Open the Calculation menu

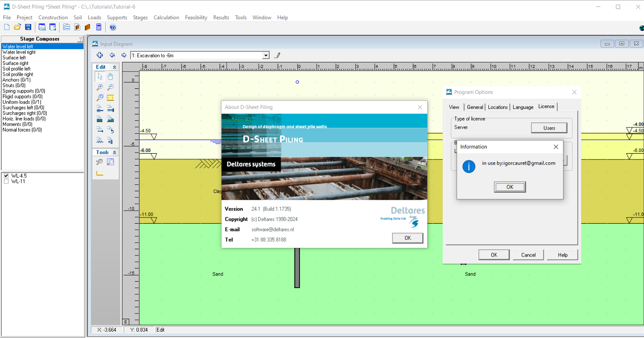pyautogui.click(x=166, y=17)
